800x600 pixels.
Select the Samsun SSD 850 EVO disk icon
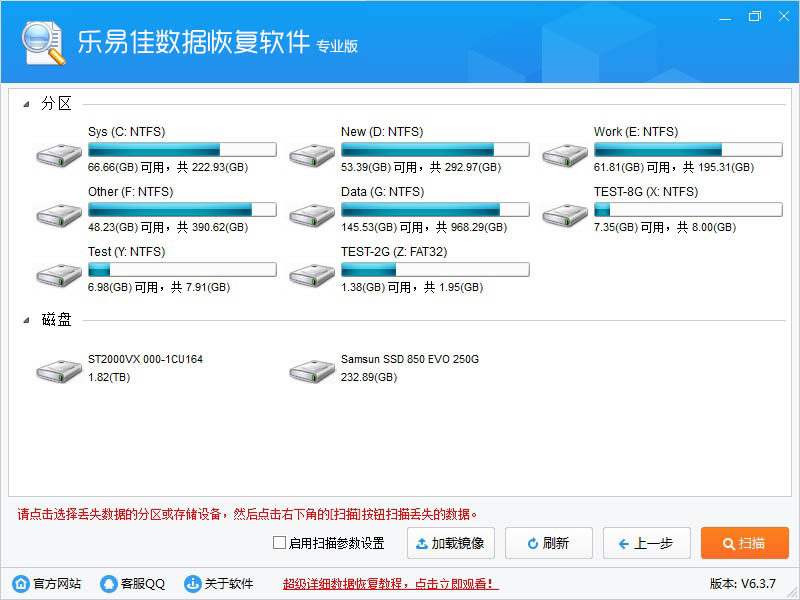(312, 372)
